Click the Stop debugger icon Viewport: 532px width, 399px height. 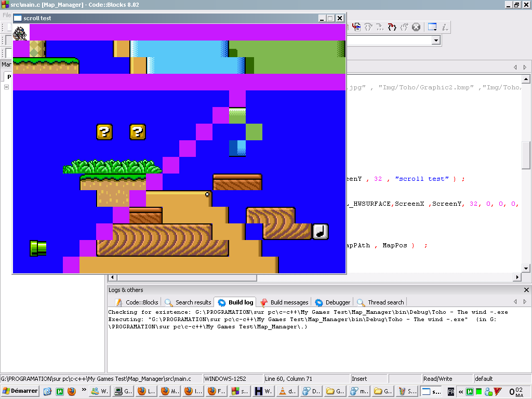point(416,27)
